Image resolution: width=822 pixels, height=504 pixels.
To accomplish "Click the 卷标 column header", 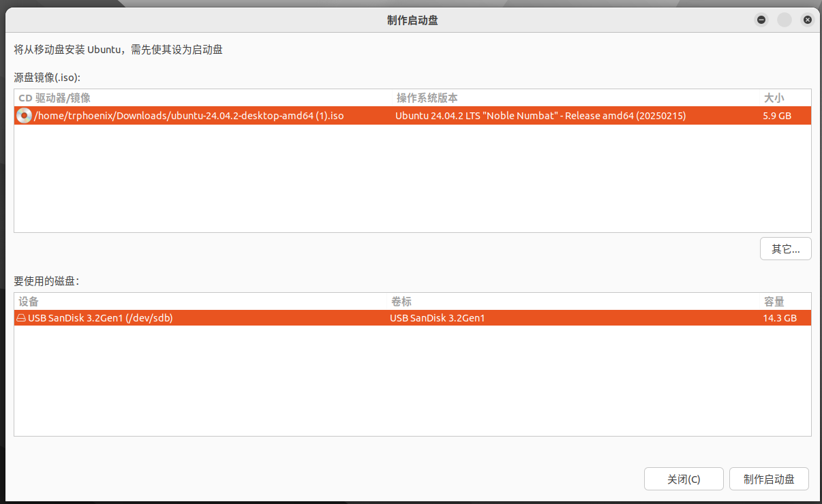I will pos(401,302).
